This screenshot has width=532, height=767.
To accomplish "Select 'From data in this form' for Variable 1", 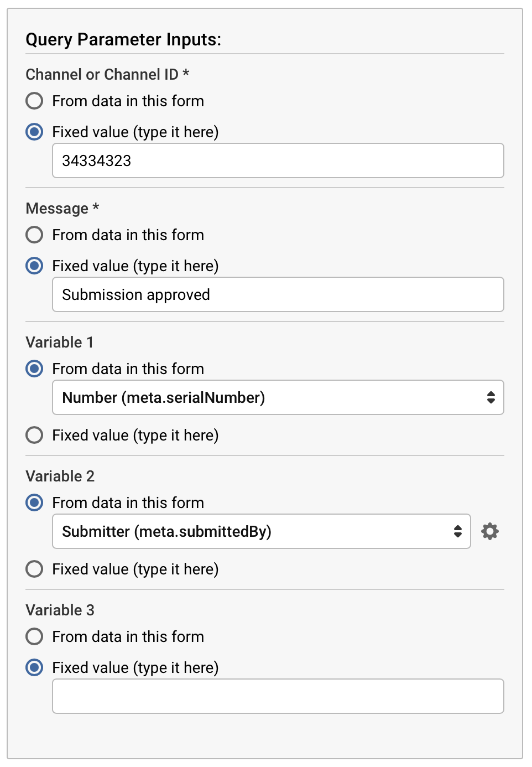I will pos(34,369).
